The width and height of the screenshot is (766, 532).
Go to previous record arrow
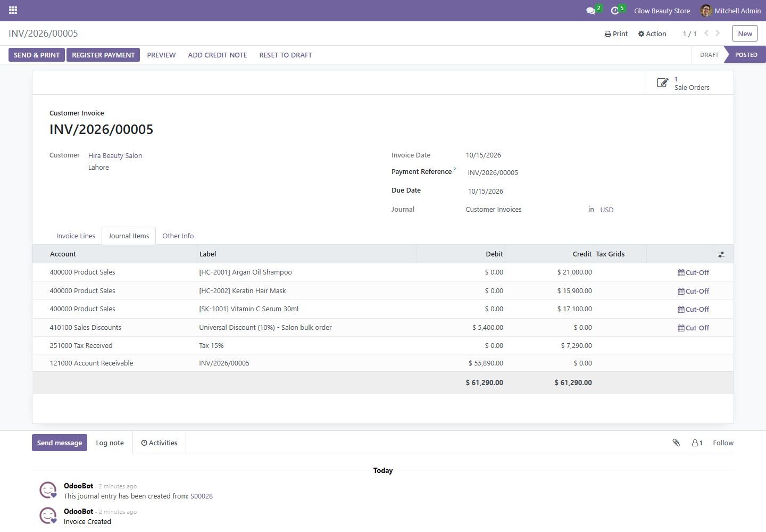[706, 33]
